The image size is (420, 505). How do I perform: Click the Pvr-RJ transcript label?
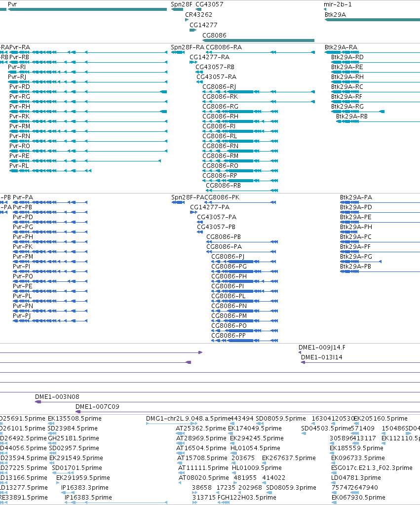[17, 77]
